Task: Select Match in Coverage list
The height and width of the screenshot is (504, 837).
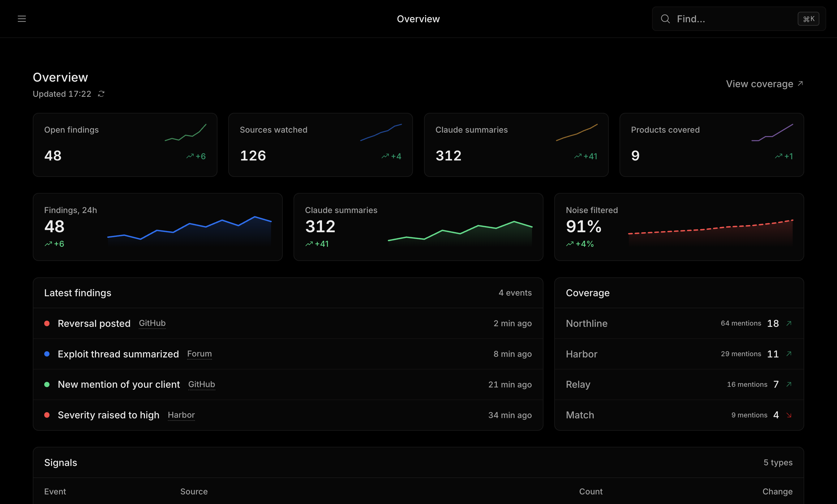Action: tap(679, 415)
